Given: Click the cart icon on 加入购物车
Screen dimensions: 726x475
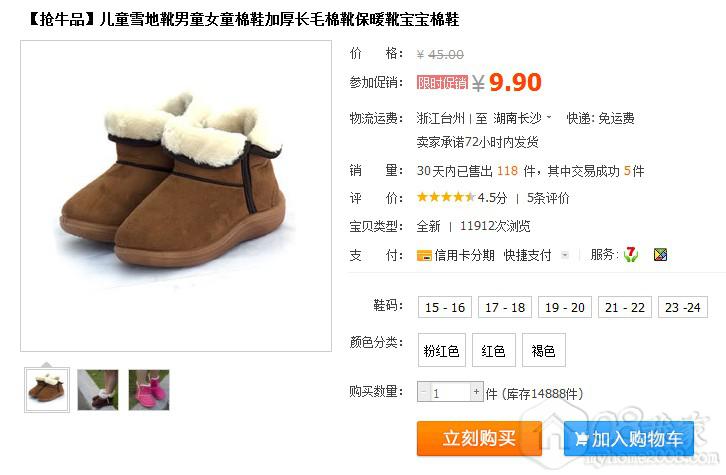Looking at the screenshot, I should (581, 439).
